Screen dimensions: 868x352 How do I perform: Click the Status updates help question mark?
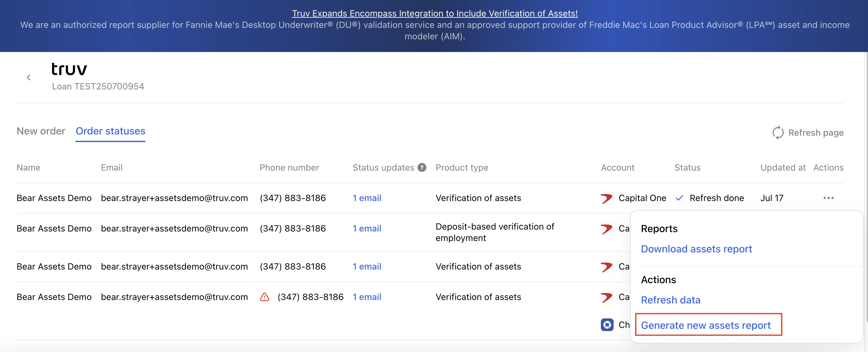(x=422, y=167)
